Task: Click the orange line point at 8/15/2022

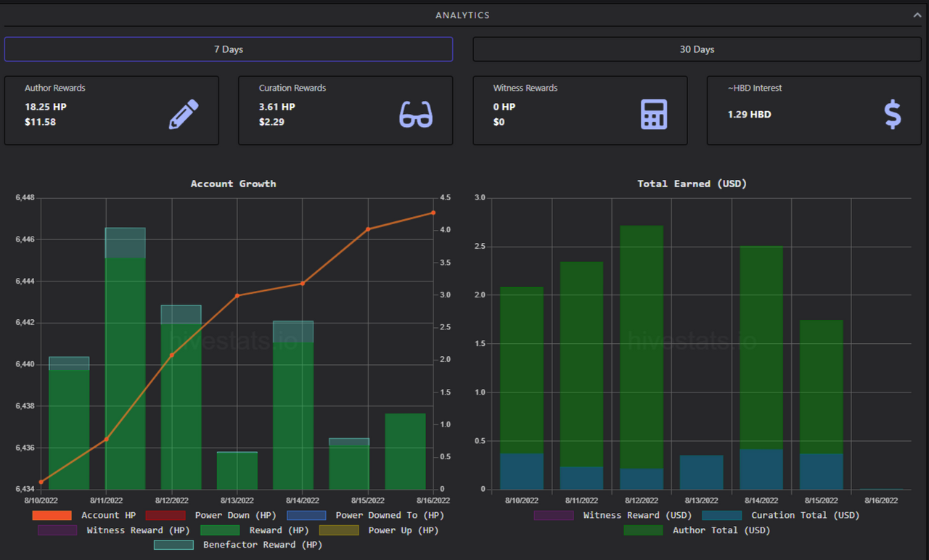Action: tap(368, 229)
